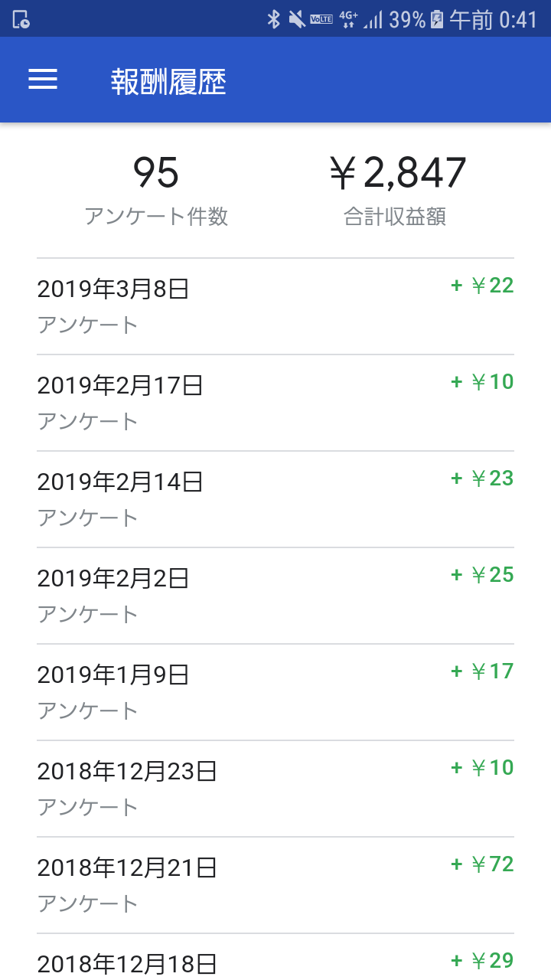Tap the Bluetooth status icon
551x980 pixels.
(x=274, y=19)
